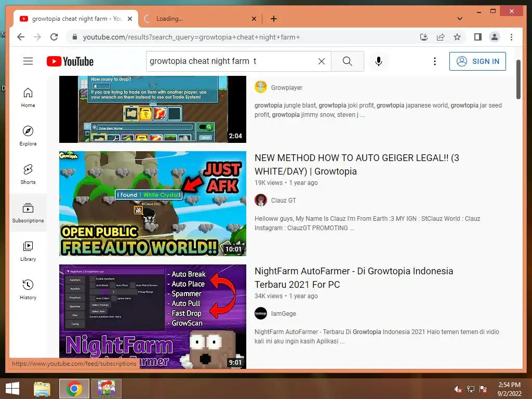Screen dimensions: 532x399
Task: Click the NightFarm AutoFarmer - Terbaru description
Action: coord(377,337)
